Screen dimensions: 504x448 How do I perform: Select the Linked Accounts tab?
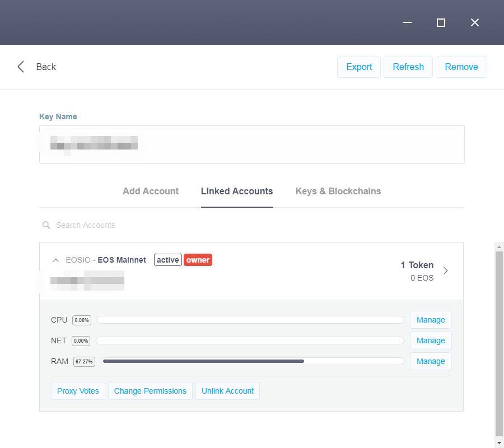point(237,191)
